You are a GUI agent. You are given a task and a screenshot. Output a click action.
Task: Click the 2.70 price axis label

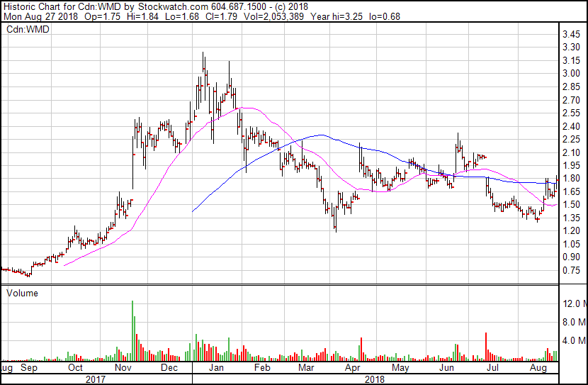coord(571,100)
